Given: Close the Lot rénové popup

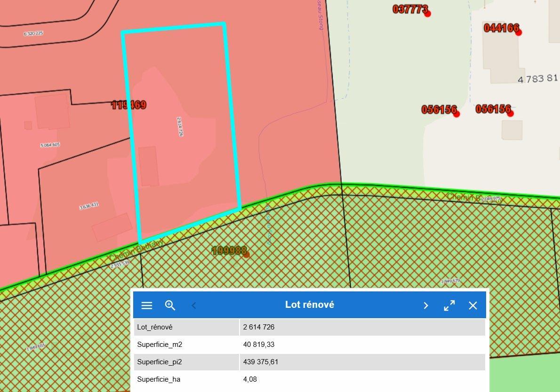Looking at the screenshot, I should pos(473,306).
